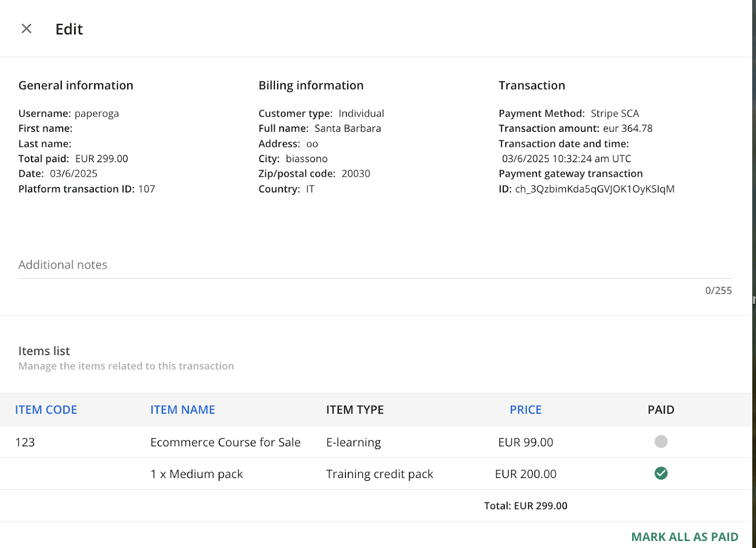Click the E-learning item type cell
Screen dimensions: 756x548
click(x=353, y=442)
